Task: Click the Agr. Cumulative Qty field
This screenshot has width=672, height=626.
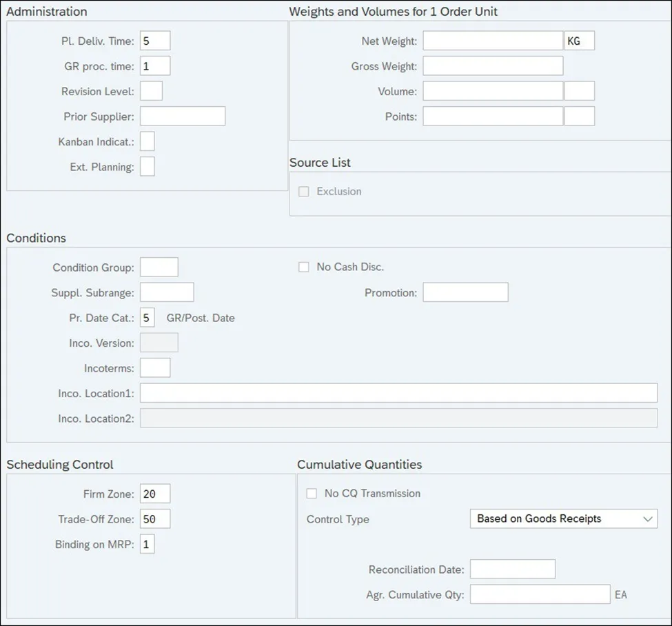Action: click(x=540, y=594)
